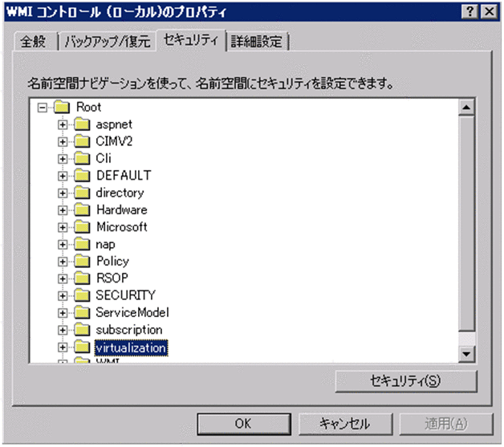Select the CIMV2 tree label

pos(114,141)
